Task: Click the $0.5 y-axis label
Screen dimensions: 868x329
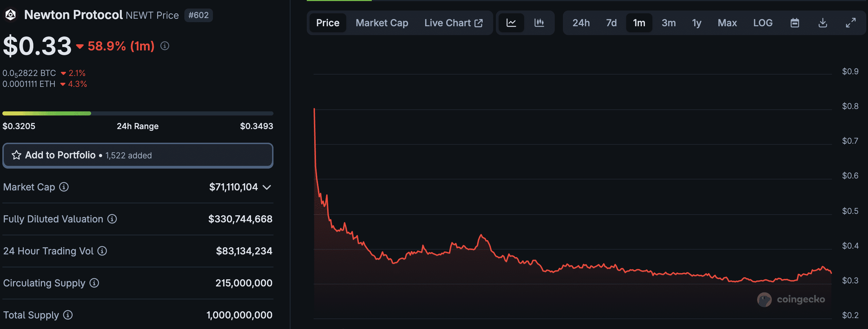Action: (x=850, y=211)
